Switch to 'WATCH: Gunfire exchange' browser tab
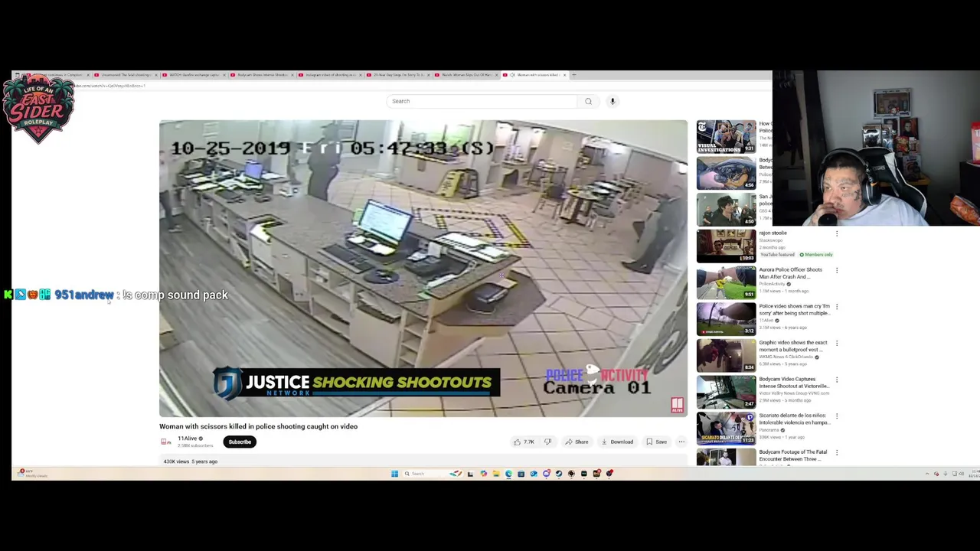 193,75
